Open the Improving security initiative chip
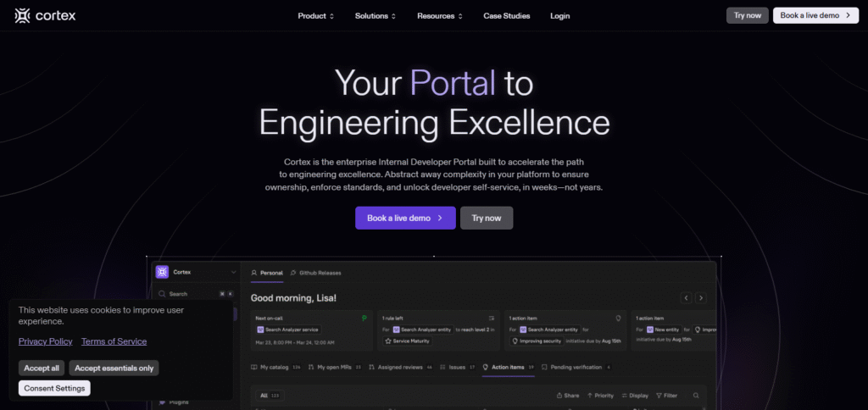Screen dimensions: 868x410 coord(537,341)
